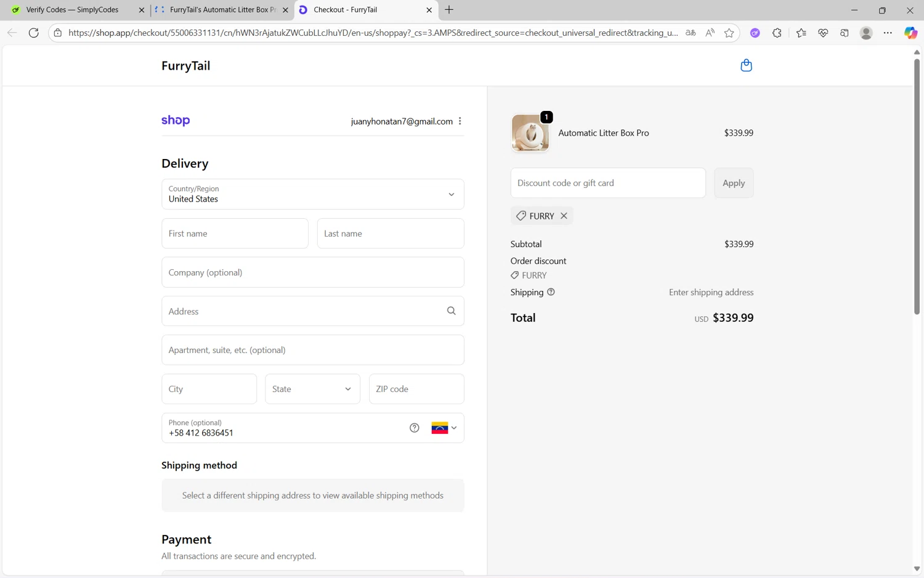Open Browser essentials heart icon

pyautogui.click(x=823, y=33)
